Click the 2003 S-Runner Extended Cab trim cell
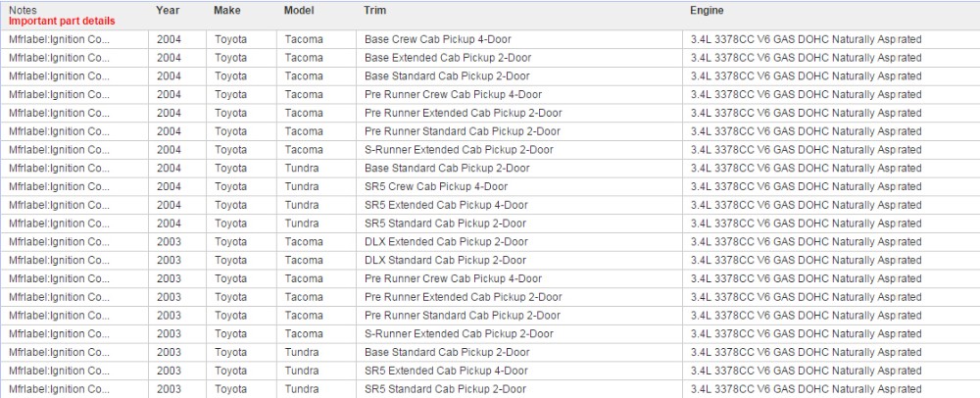The image size is (980, 398). point(459,333)
